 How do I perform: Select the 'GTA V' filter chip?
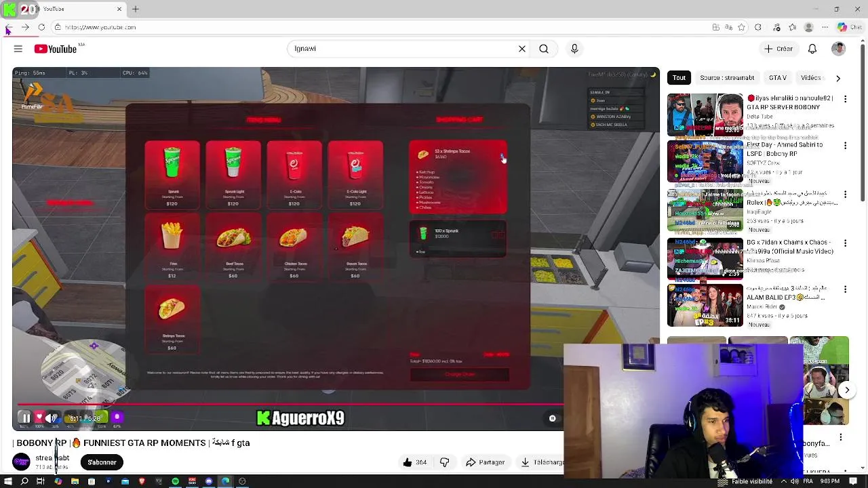pyautogui.click(x=778, y=78)
